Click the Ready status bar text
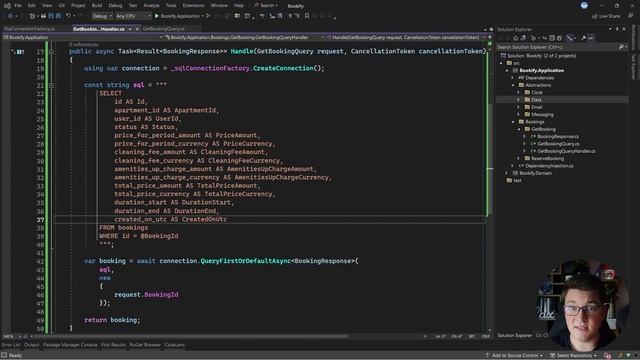The width and height of the screenshot is (640, 360). (x=15, y=356)
